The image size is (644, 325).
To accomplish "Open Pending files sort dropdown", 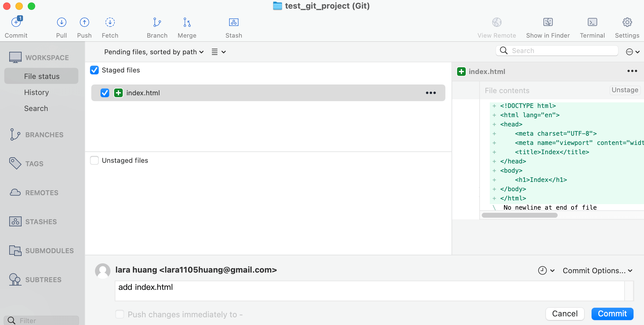I will (x=154, y=52).
